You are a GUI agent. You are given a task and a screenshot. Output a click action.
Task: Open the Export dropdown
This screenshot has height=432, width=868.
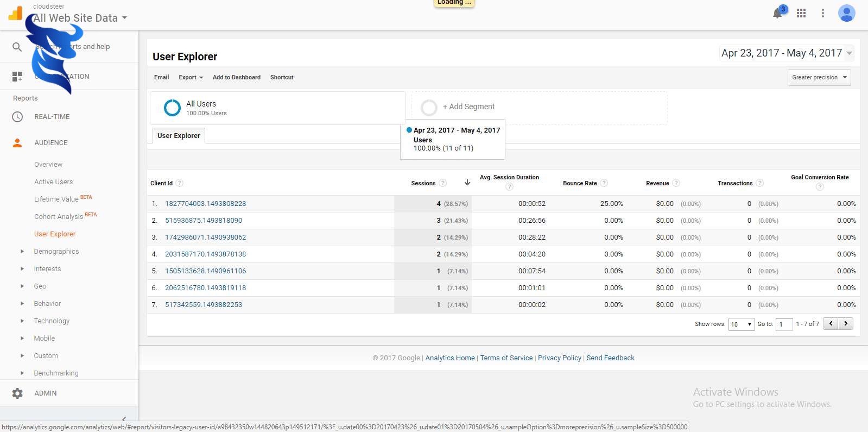click(x=191, y=78)
